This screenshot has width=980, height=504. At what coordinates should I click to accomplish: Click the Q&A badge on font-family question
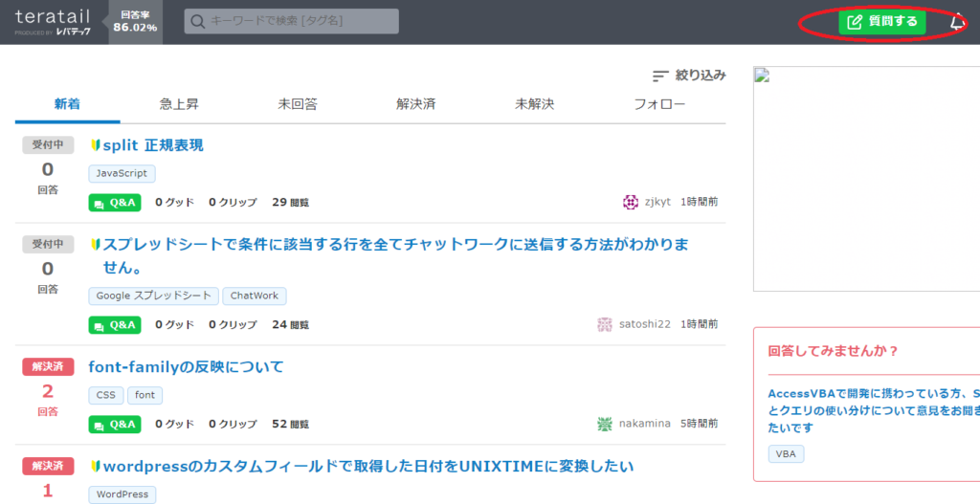pos(114,424)
